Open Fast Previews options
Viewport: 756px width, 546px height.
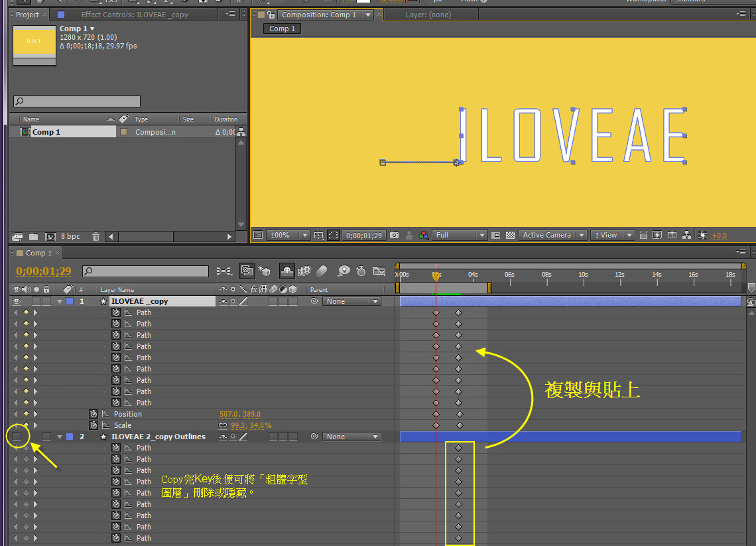pos(657,235)
